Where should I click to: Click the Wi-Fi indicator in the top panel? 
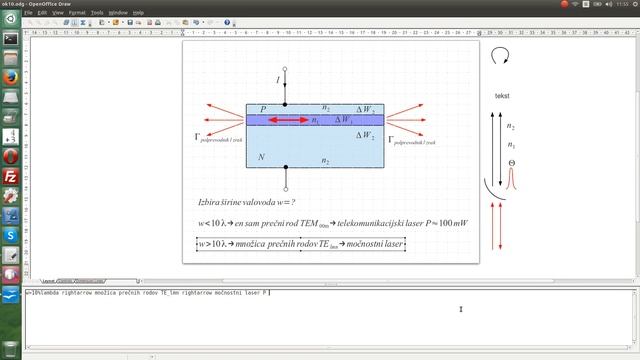click(575, 4)
